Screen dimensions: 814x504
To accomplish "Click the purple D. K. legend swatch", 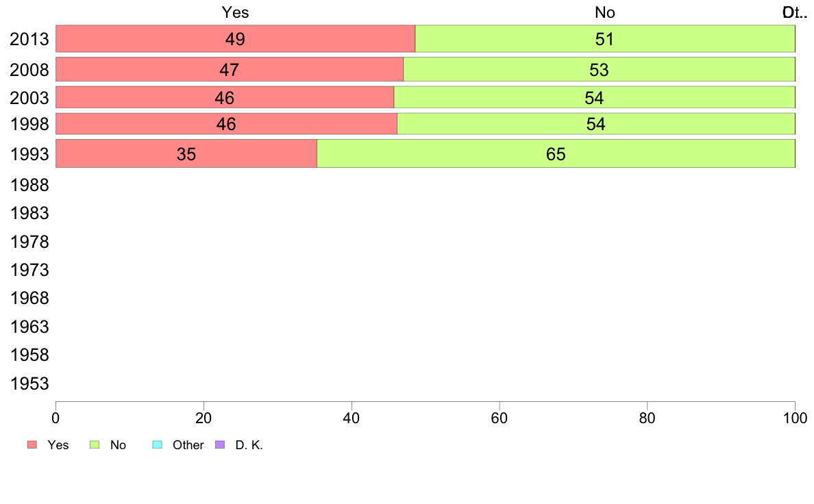I will [x=219, y=445].
